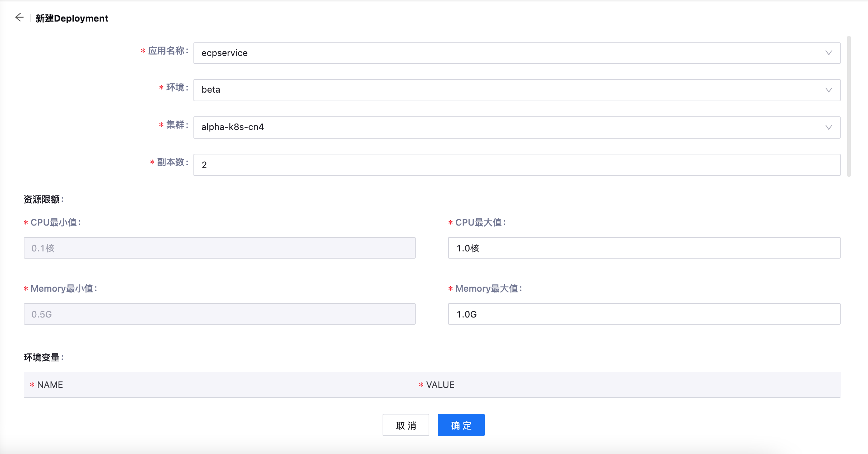Click the 取消 cancel button
The width and height of the screenshot is (868, 454).
click(406, 425)
